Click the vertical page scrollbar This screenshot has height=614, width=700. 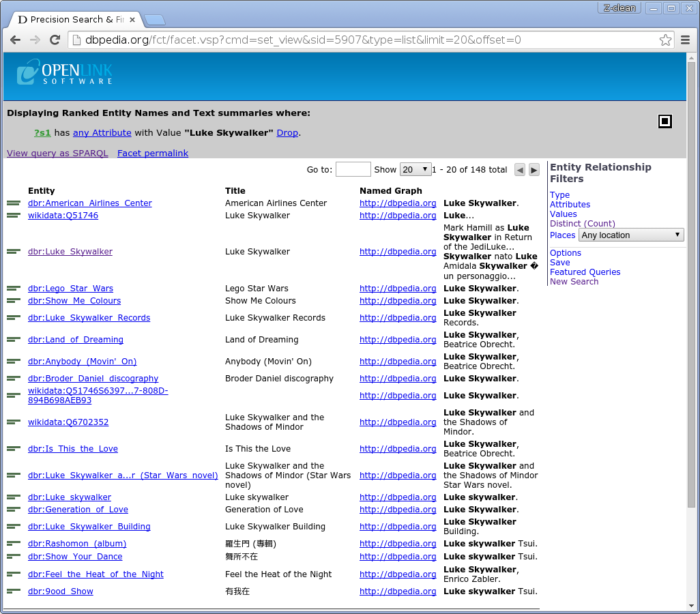click(691, 287)
